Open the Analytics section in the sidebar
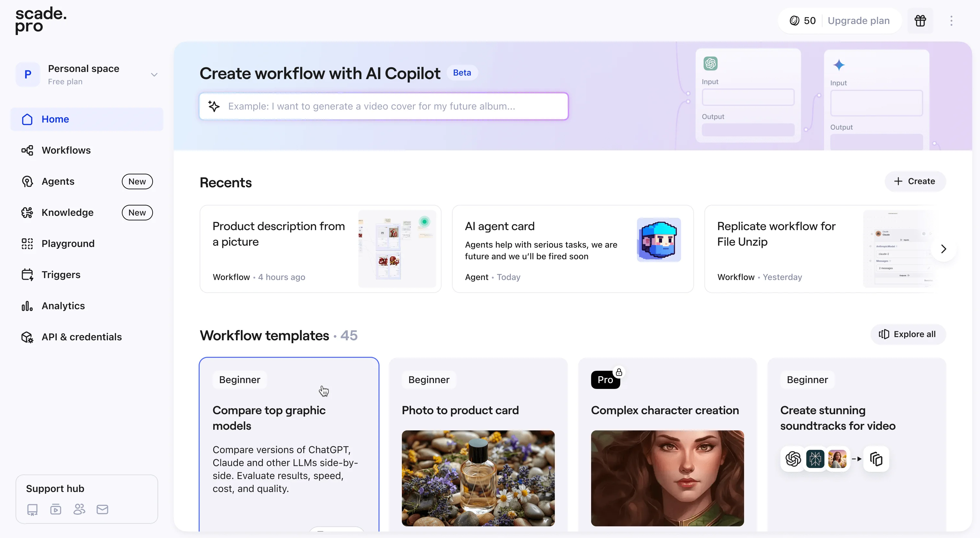This screenshot has height=538, width=980. click(x=63, y=306)
